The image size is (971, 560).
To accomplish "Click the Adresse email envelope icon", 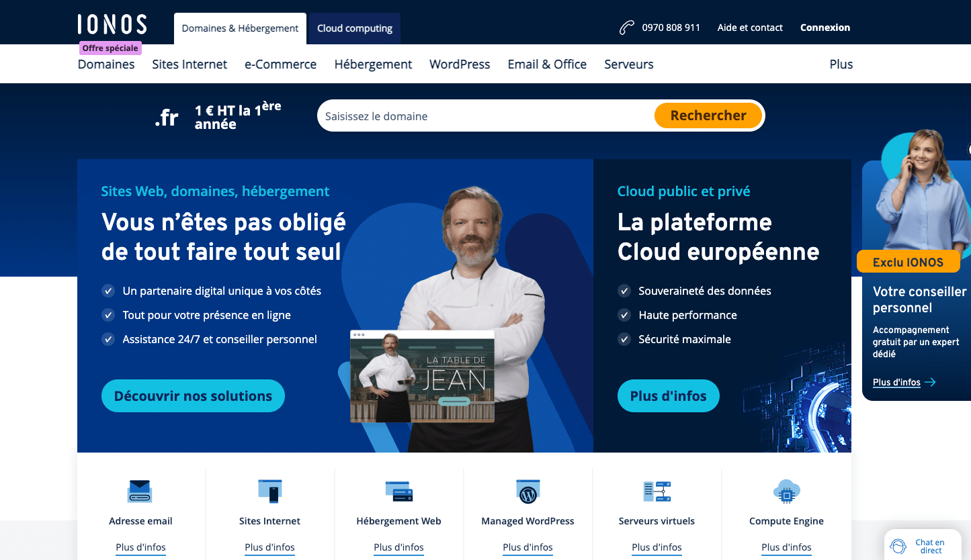I will [x=140, y=491].
